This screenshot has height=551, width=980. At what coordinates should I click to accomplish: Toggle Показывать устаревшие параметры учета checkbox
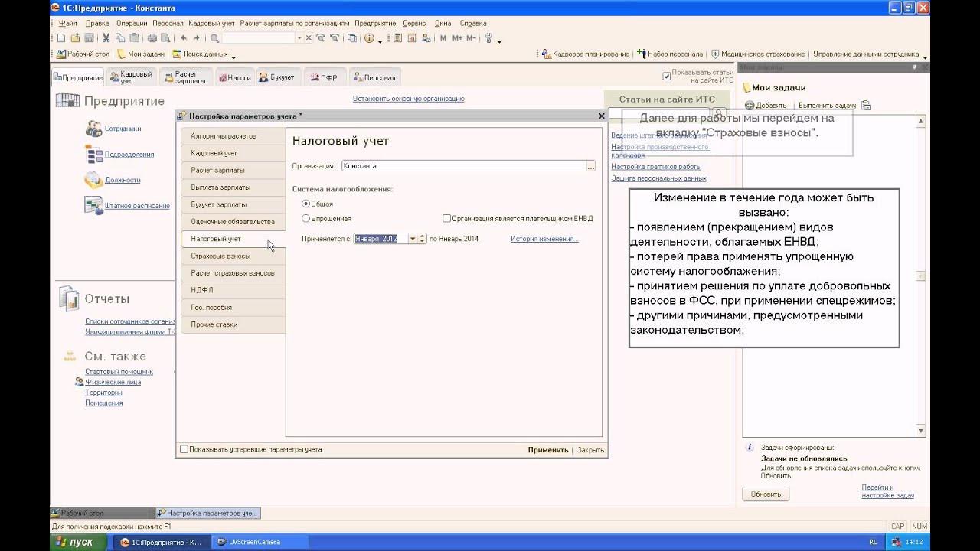(x=184, y=449)
